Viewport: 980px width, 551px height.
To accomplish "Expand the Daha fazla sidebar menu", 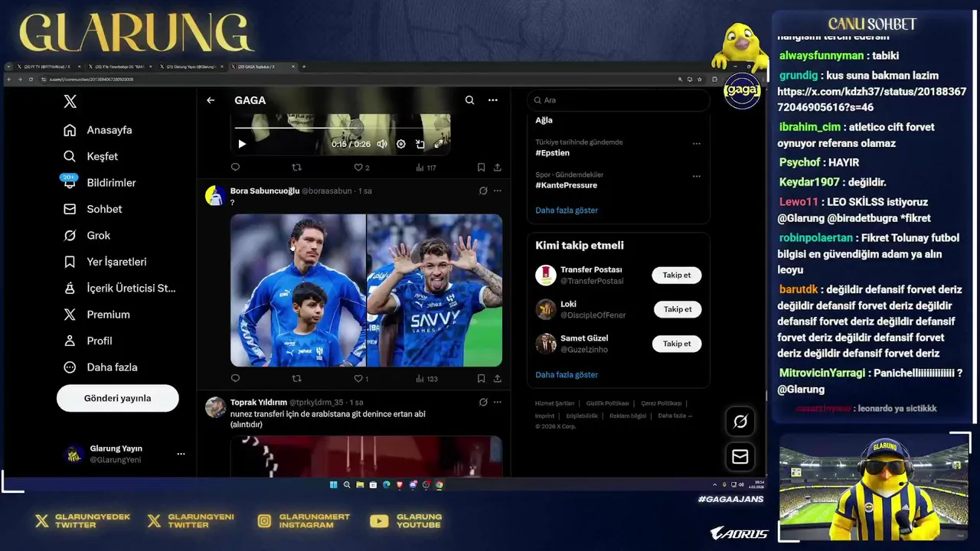I will [101, 367].
